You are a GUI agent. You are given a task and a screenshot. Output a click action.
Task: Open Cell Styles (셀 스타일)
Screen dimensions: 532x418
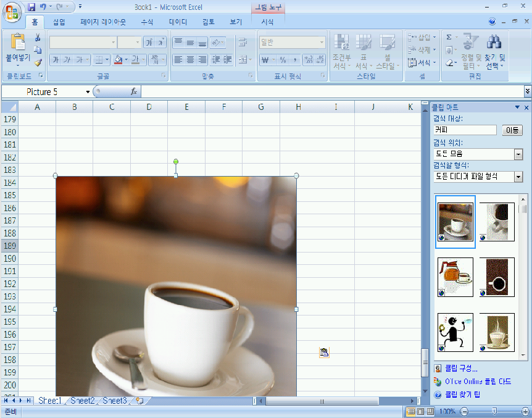(388, 52)
